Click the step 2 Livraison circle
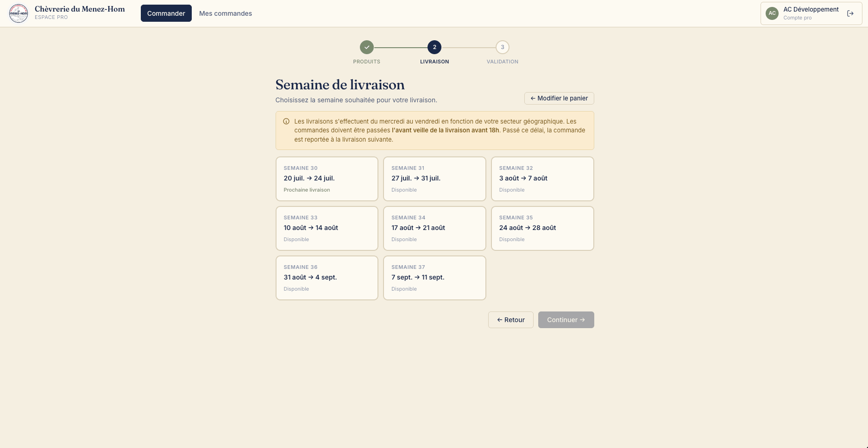 434,47
